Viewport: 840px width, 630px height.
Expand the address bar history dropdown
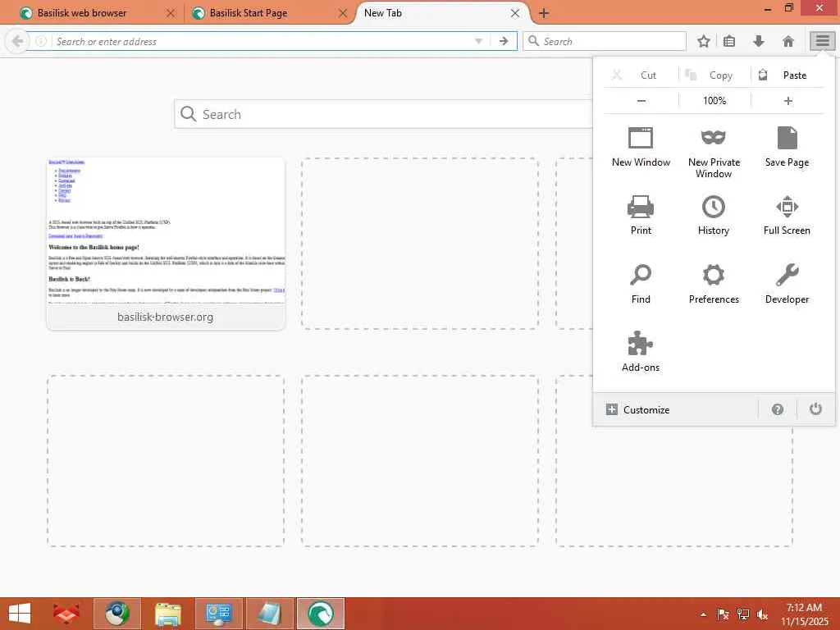click(479, 41)
